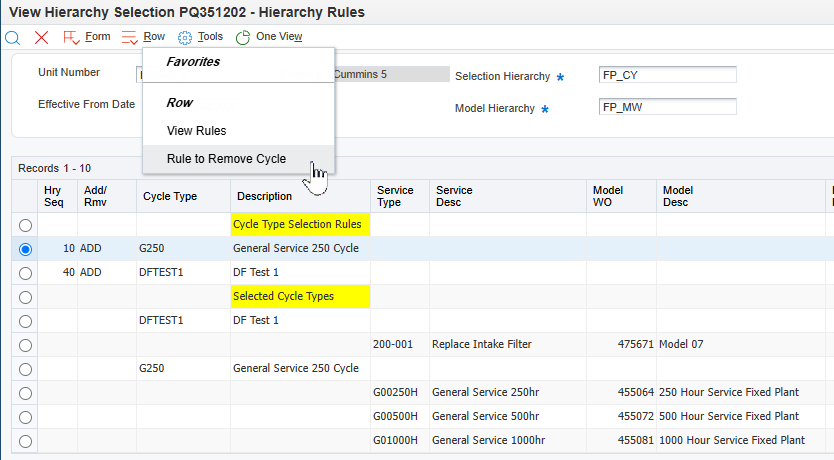Click the red X cancel icon
The image size is (834, 460).
click(41, 37)
